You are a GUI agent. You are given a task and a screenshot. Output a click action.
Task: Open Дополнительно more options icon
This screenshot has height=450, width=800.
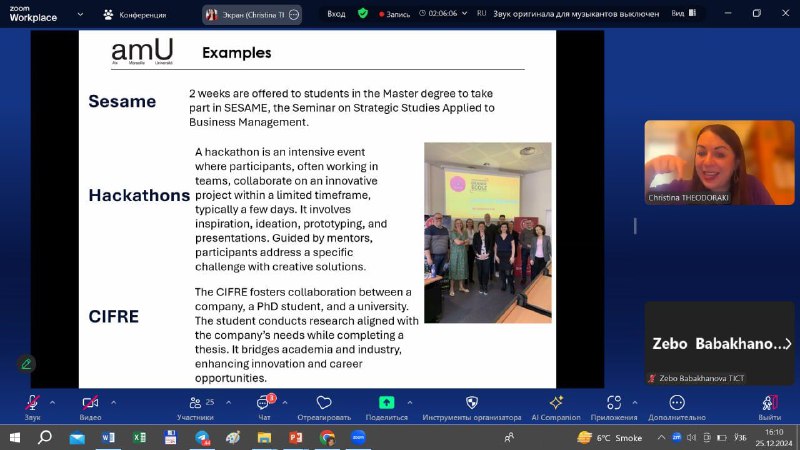coord(677,403)
